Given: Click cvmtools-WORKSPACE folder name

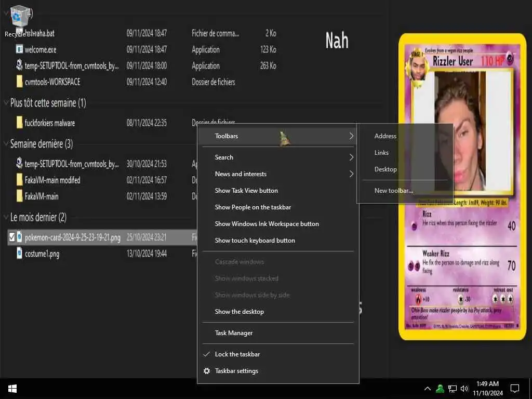Looking at the screenshot, I should pyautogui.click(x=52, y=82).
